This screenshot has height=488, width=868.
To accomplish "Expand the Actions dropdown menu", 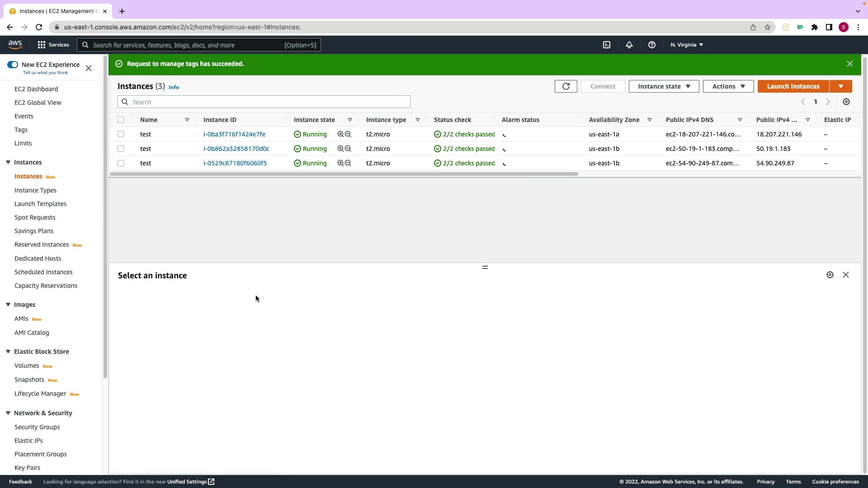I will point(728,86).
